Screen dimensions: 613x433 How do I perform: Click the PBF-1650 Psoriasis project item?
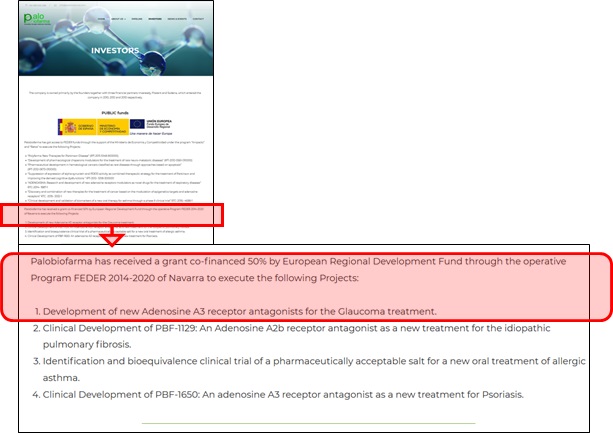point(278,394)
